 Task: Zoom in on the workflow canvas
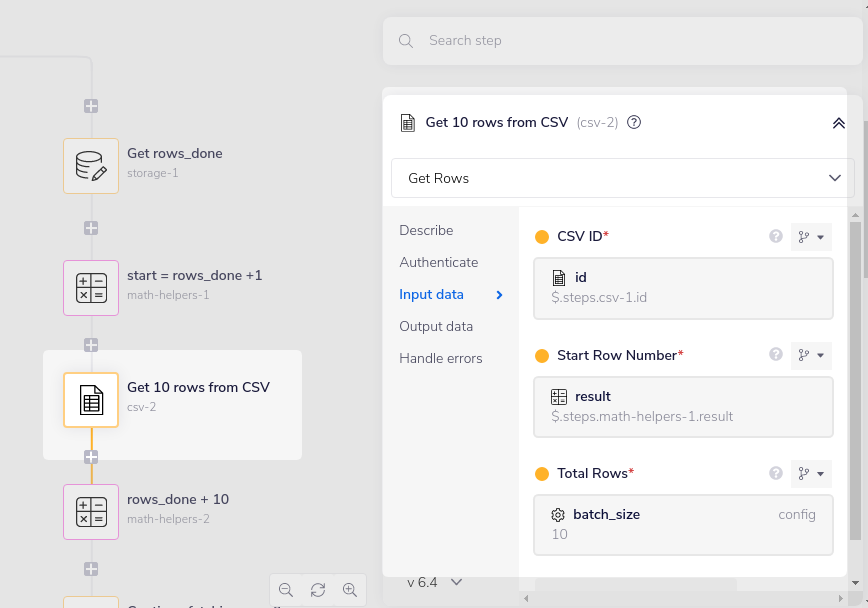point(350,590)
